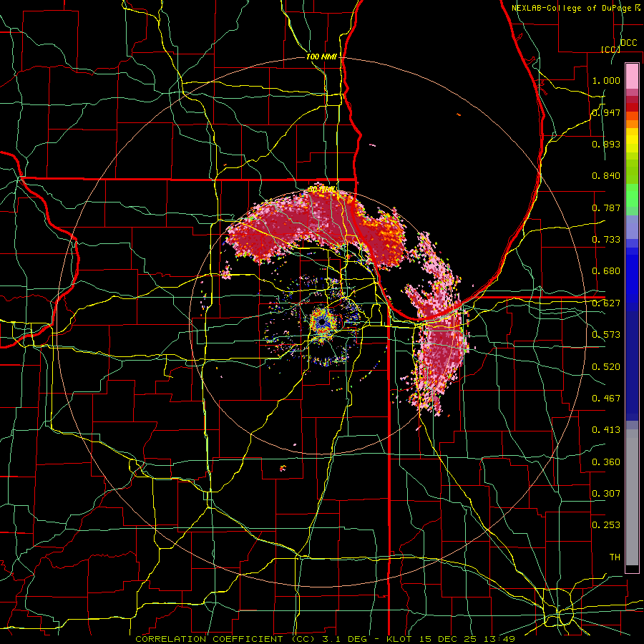Pick the gray segment of the color bar

[632, 497]
